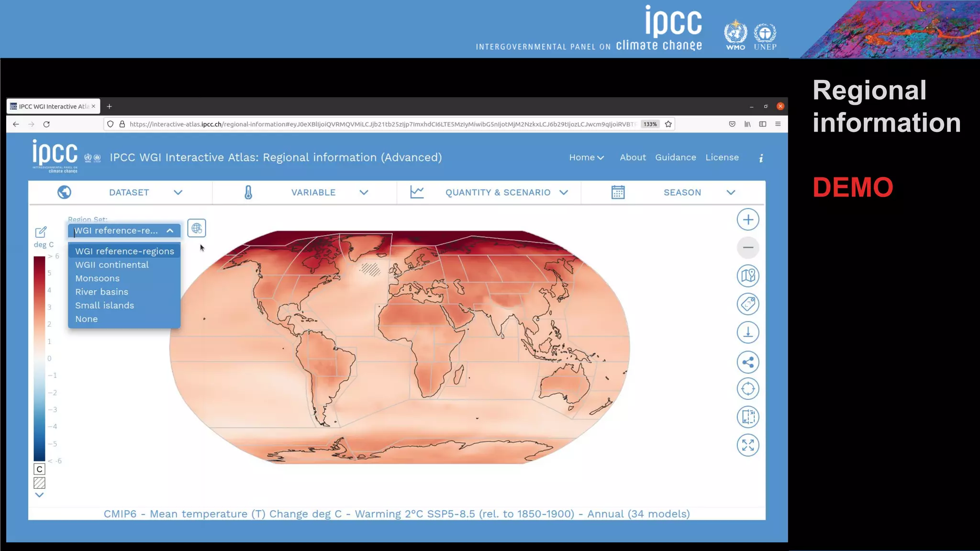This screenshot has width=980, height=551.
Task: Enter fullscreen with expand arrows icon
Action: [748, 445]
